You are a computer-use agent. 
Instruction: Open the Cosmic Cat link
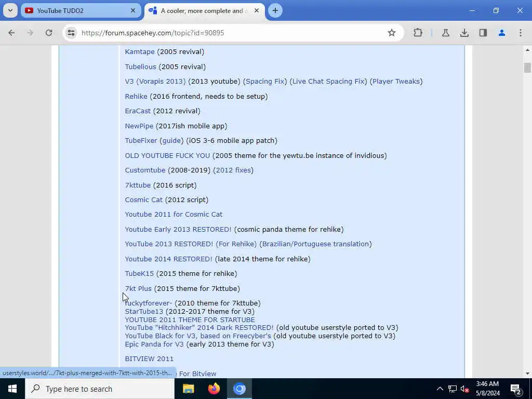click(x=143, y=200)
